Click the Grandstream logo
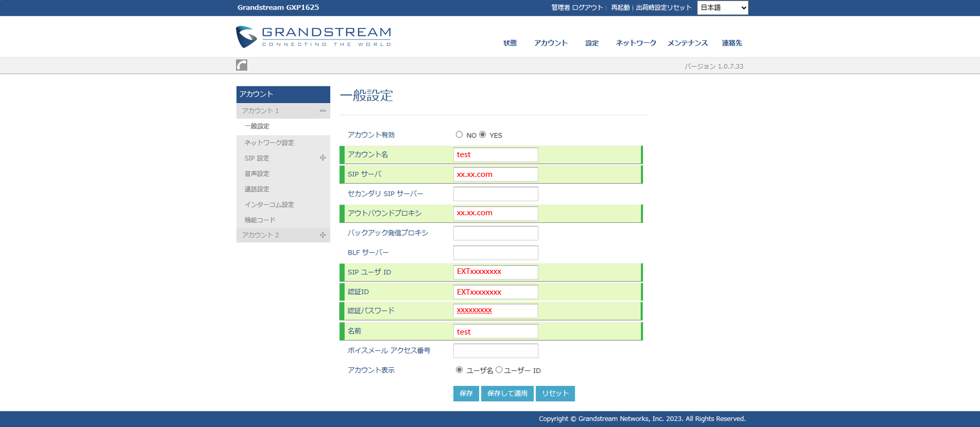The height and width of the screenshot is (427, 980). click(314, 37)
